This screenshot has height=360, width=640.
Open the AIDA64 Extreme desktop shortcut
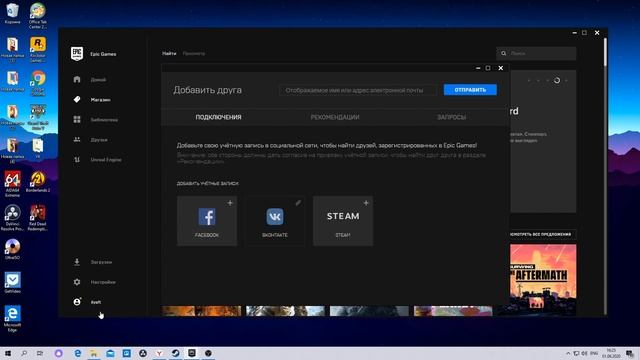13,184
